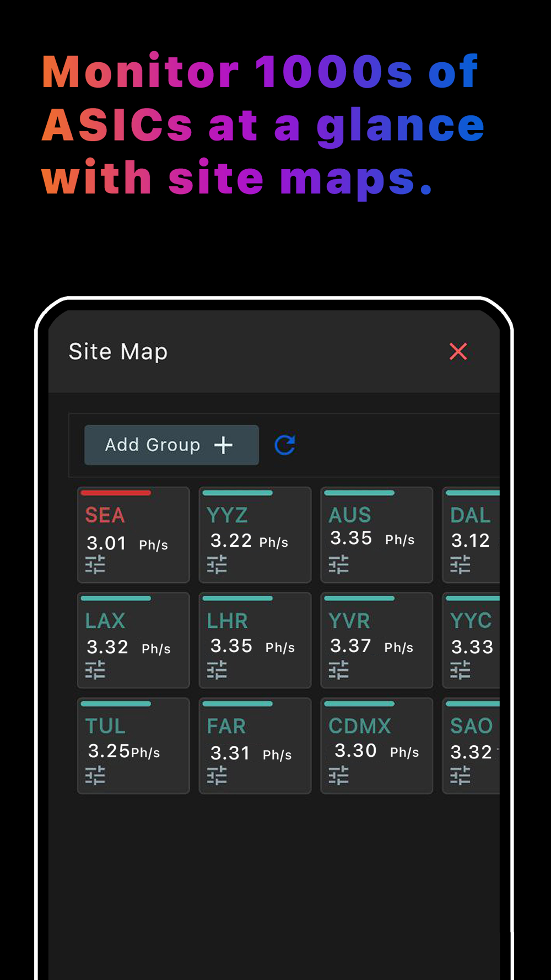551x980 pixels.
Task: Click the plus icon in Add Group
Action: click(224, 445)
